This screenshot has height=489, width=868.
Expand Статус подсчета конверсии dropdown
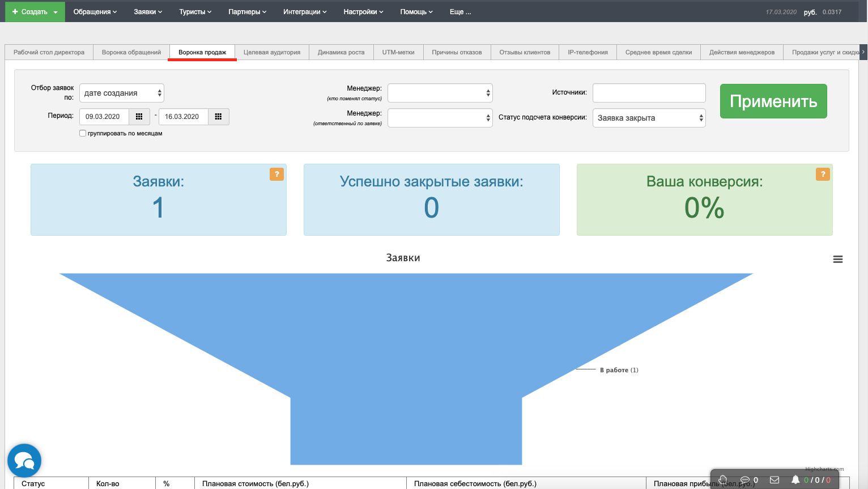tap(649, 118)
